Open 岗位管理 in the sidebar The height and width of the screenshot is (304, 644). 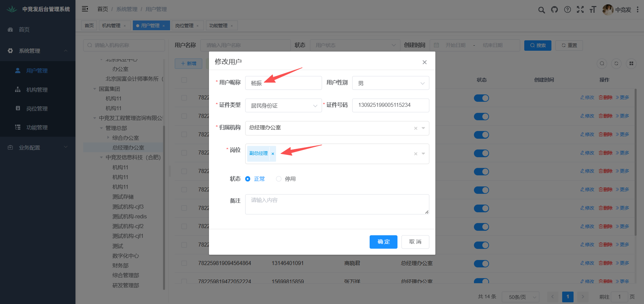click(38, 108)
